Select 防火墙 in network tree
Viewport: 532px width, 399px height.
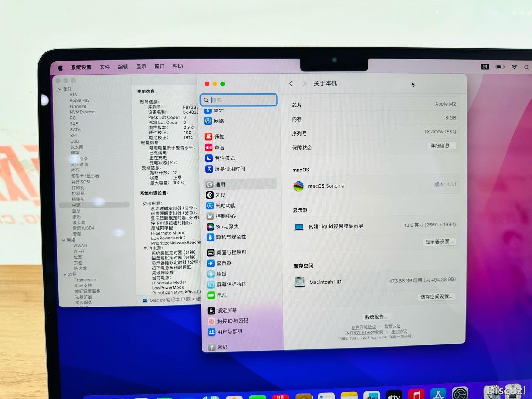(80, 269)
